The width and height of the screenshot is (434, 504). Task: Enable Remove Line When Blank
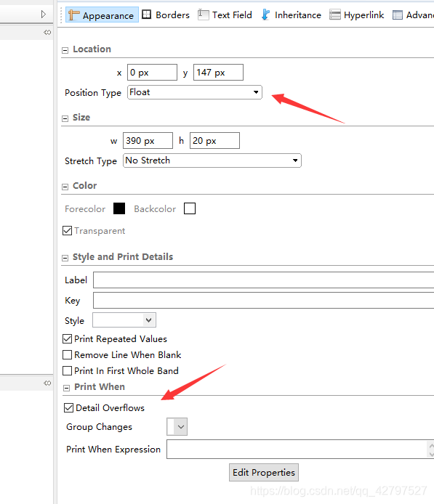[67, 354]
